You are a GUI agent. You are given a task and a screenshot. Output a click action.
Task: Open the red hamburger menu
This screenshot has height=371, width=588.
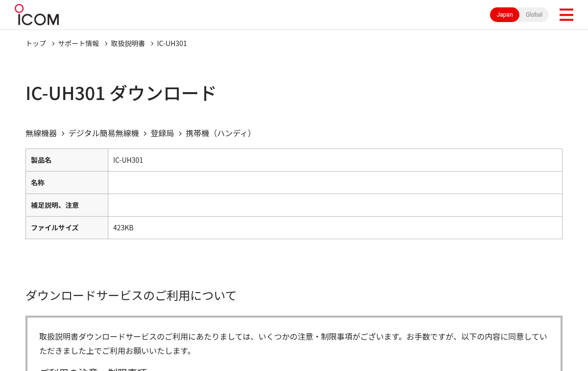[x=566, y=15]
